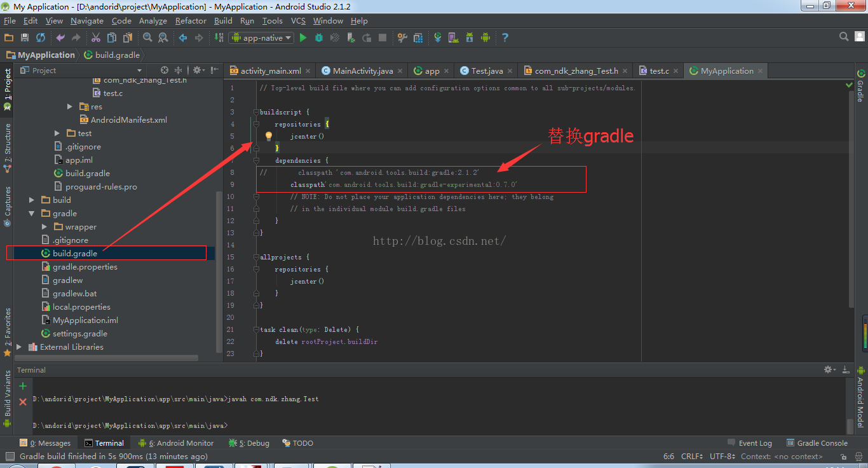Click the Find magnifier icon
Screen dimensions: 868x468
point(147,38)
